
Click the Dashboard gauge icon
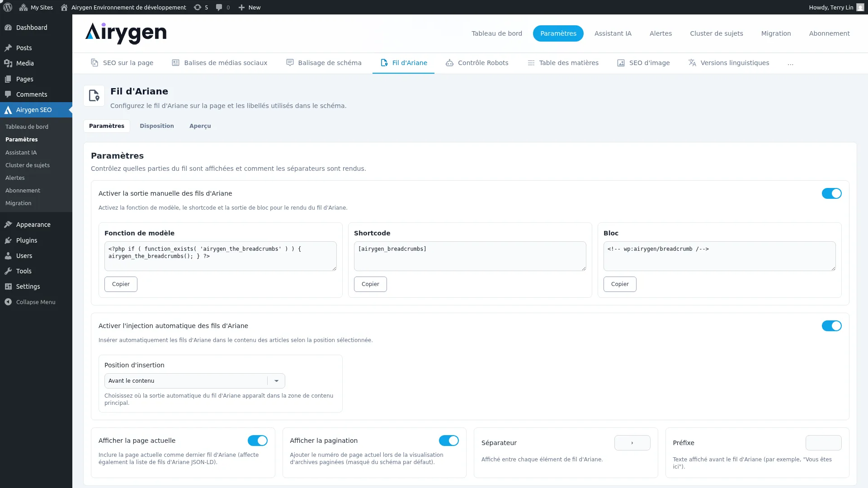tap(8, 28)
